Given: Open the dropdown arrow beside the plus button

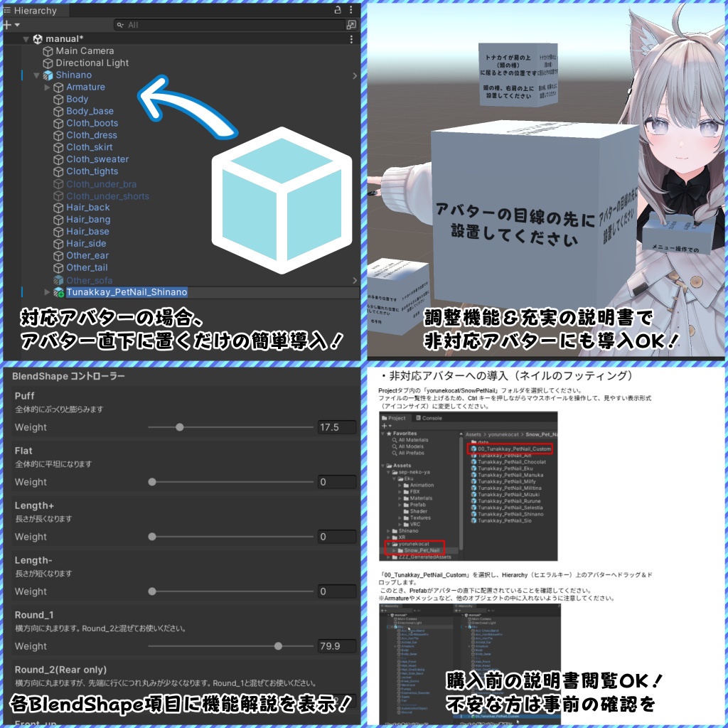Looking at the screenshot, I should (16, 25).
